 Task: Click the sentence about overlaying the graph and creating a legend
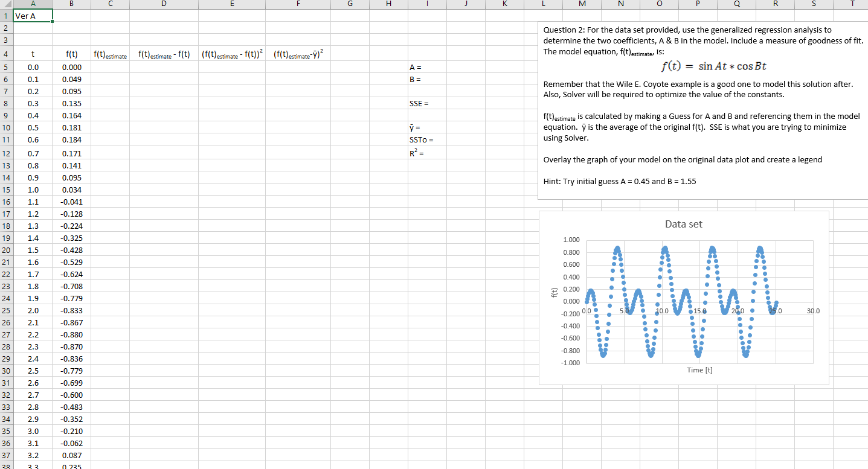[683, 159]
